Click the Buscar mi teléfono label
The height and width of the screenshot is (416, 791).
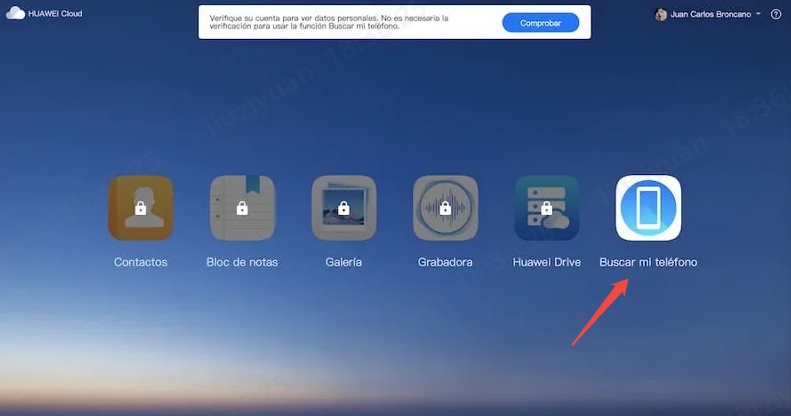tap(648, 262)
